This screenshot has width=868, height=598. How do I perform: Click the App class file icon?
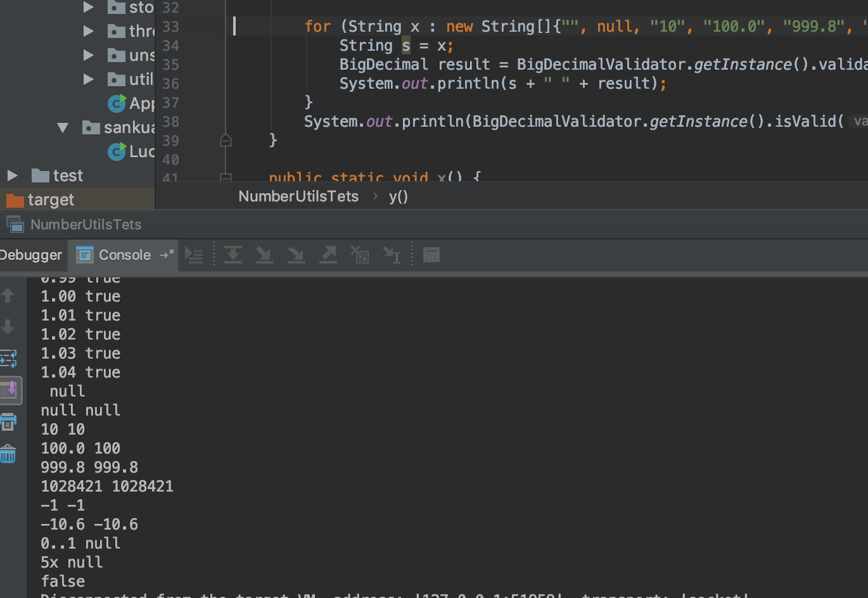[117, 103]
